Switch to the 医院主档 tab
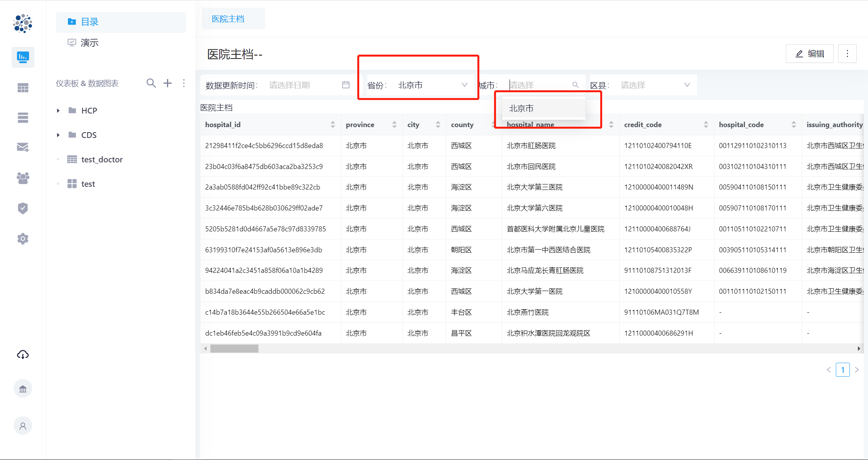The image size is (868, 460). pyautogui.click(x=228, y=19)
